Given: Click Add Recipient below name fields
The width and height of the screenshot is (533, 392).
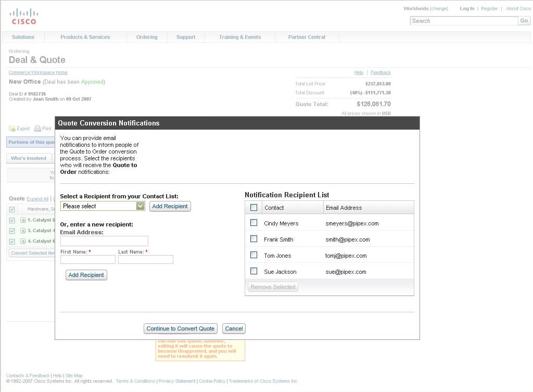Looking at the screenshot, I should pyautogui.click(x=86, y=275).
